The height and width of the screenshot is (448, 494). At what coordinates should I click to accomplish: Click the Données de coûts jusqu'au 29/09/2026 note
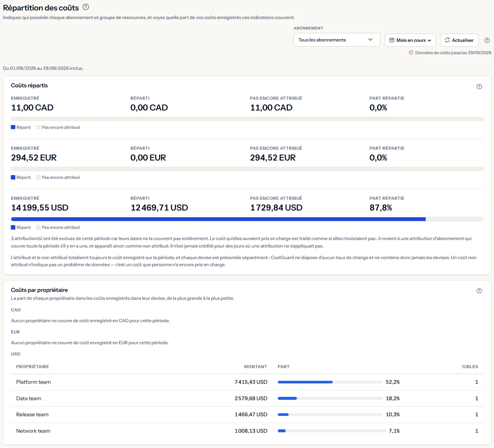point(453,53)
